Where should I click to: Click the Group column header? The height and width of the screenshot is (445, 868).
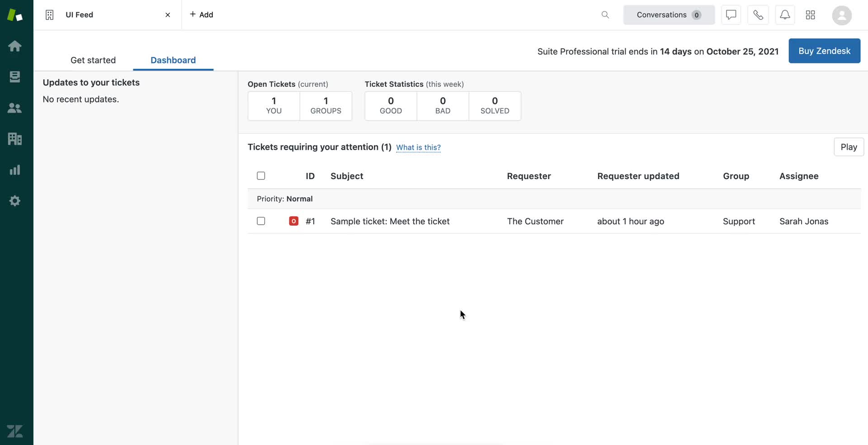click(736, 176)
